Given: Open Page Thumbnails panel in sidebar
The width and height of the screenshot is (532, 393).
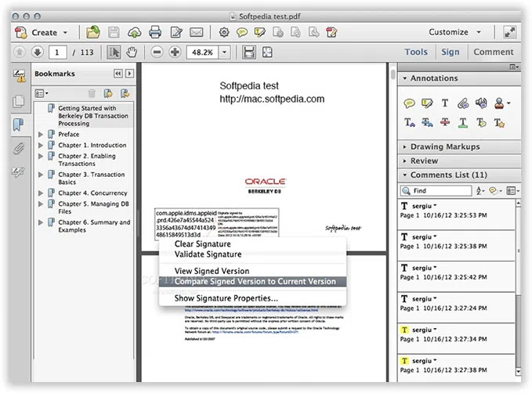Looking at the screenshot, I should [19, 102].
